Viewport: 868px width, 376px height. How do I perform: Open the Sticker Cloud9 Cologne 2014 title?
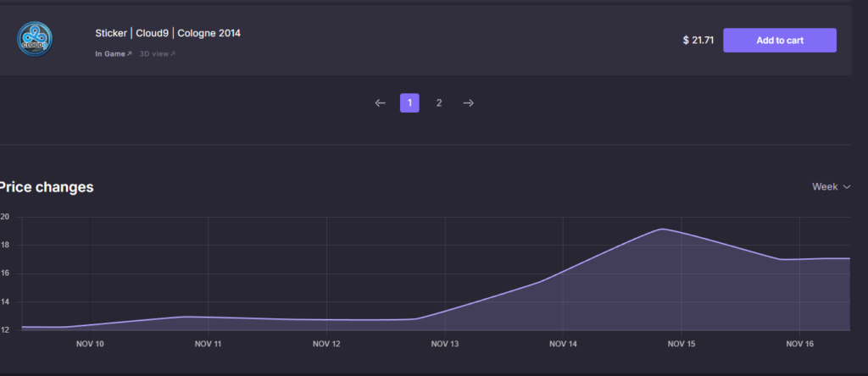click(168, 33)
